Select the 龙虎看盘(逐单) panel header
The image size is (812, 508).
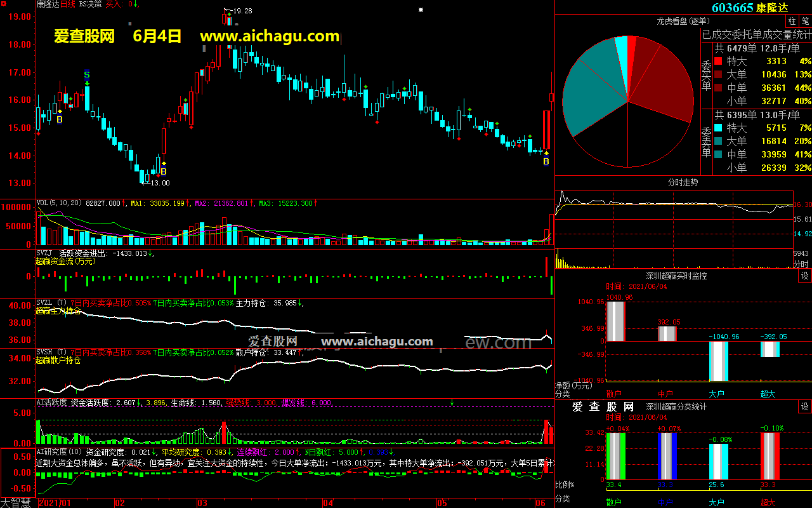[683, 21]
